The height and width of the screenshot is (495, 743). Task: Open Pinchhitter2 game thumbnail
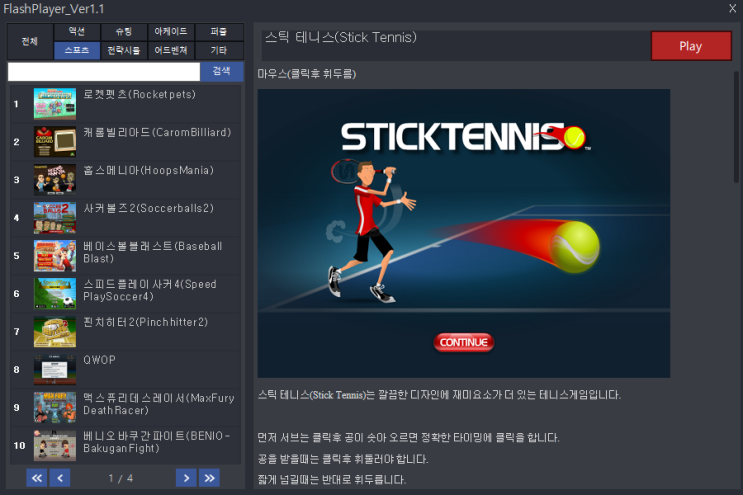coord(55,332)
